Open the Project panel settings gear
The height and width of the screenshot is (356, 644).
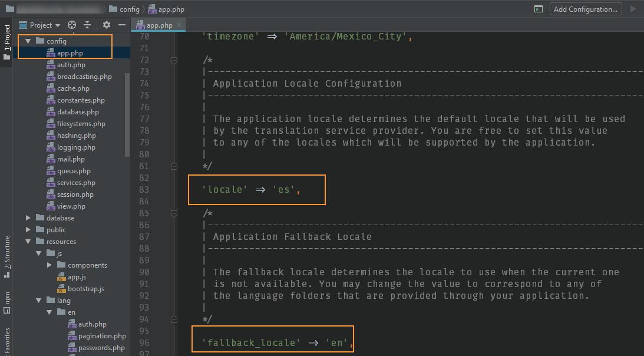click(x=107, y=25)
